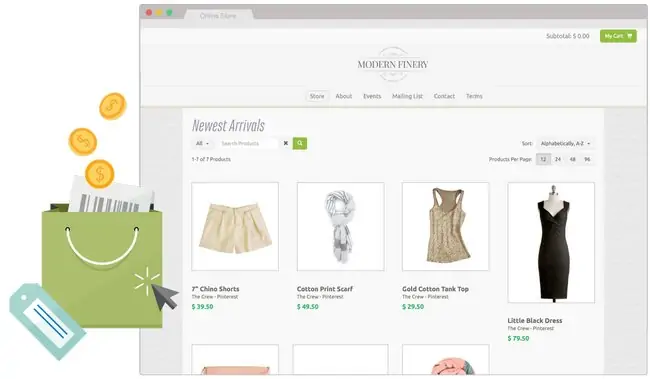
Task: Click the green search magnifier button
Action: coord(300,143)
